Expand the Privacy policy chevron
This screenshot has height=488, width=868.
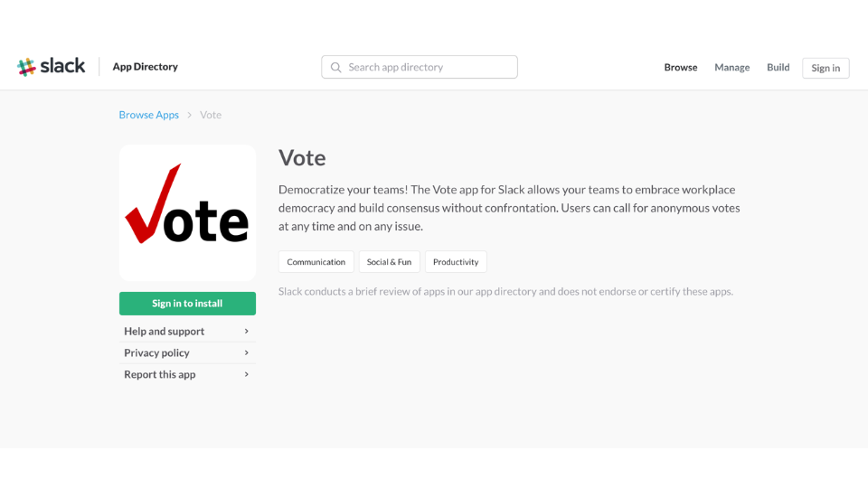(x=247, y=353)
